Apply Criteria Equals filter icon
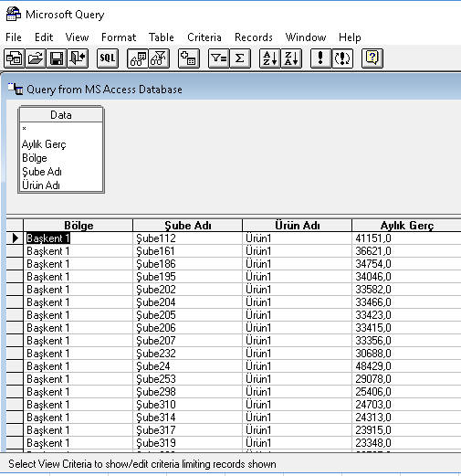This screenshot has height=476, width=461. click(x=219, y=58)
